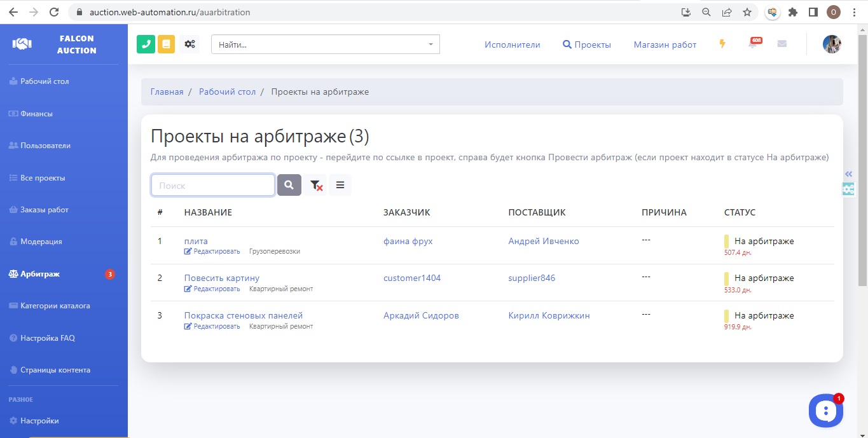The width and height of the screenshot is (868, 438).
Task: Collapse right panel with double chevron
Action: point(848,174)
